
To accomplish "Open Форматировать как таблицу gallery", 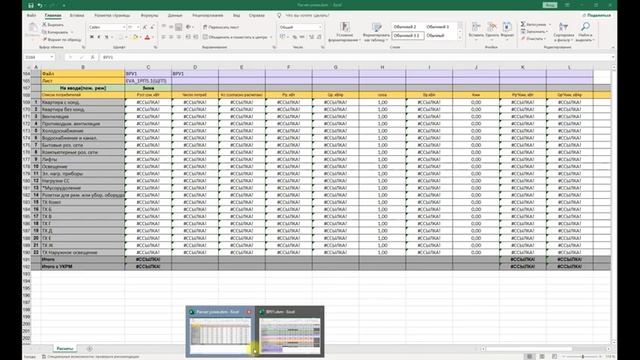I will (x=376, y=32).
